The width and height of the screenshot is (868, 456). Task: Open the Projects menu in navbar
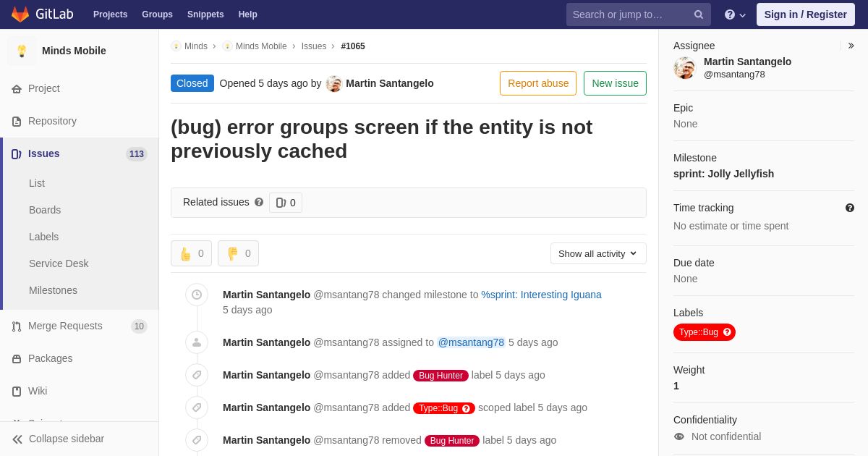[110, 14]
